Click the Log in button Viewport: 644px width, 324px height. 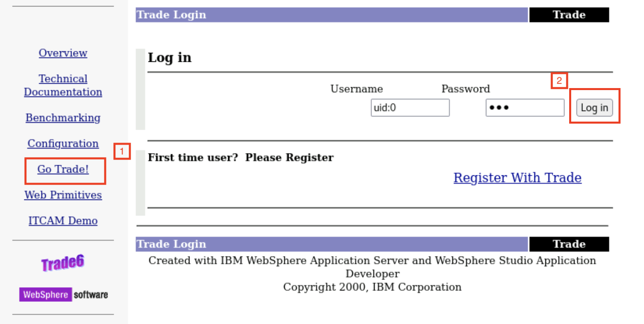(594, 108)
